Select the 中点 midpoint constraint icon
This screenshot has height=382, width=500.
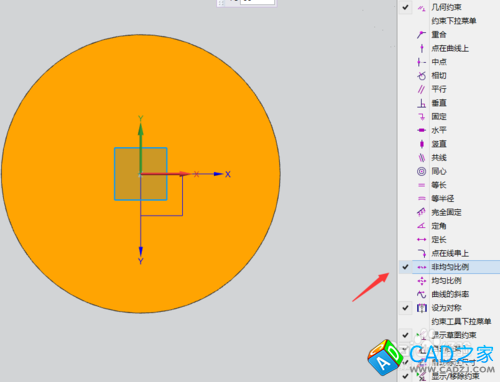pyautogui.click(x=421, y=62)
